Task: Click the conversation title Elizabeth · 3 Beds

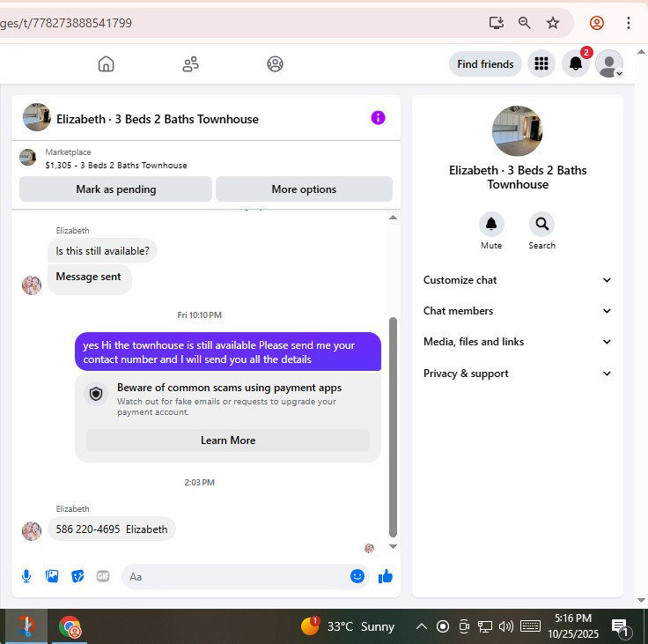Action: click(158, 119)
